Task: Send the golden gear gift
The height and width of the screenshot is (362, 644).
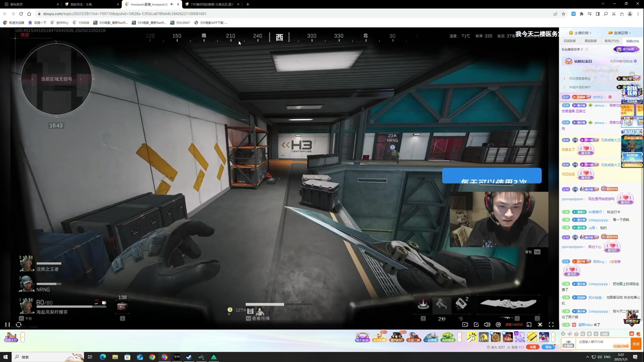Action: point(495,337)
